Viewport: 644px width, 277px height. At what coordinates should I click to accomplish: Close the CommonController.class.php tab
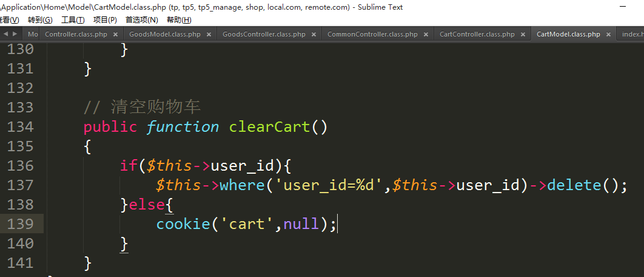pos(426,35)
